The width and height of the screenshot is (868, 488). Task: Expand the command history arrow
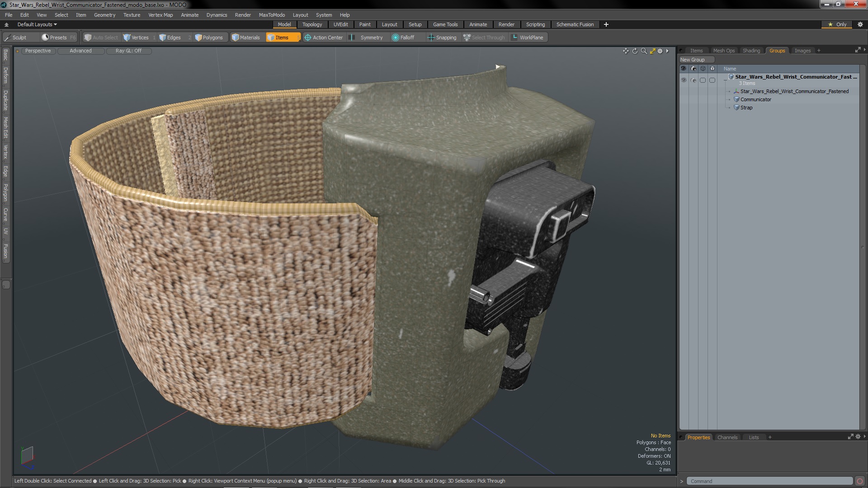coord(682,481)
